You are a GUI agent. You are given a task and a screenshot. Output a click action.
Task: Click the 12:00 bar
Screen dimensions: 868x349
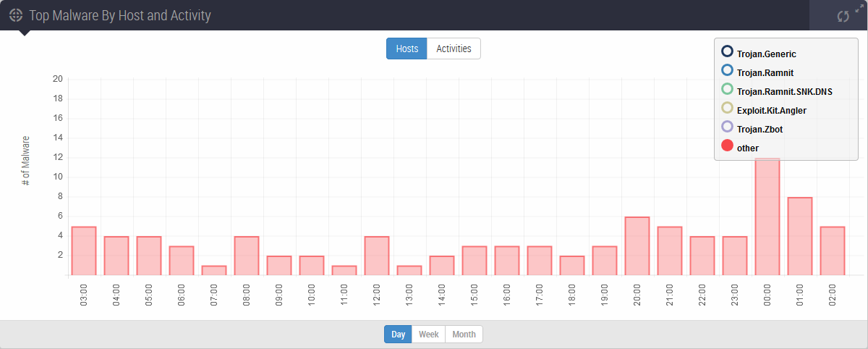[377, 256]
